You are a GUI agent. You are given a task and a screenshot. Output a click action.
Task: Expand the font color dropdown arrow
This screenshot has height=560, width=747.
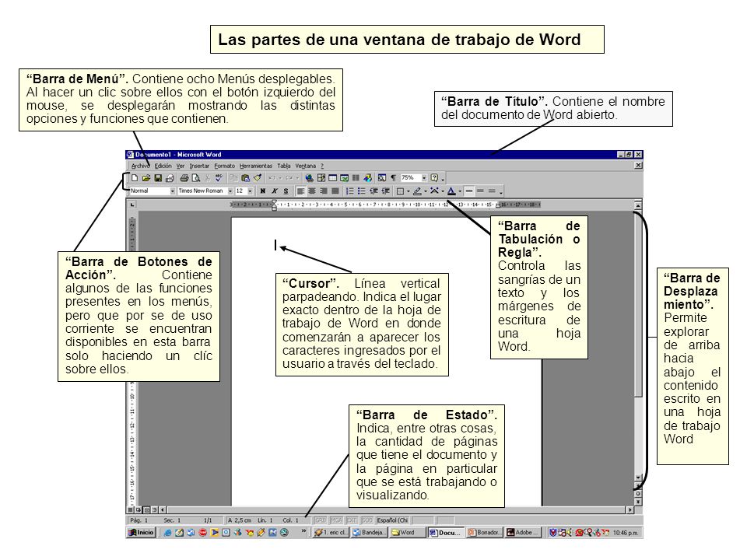(460, 191)
